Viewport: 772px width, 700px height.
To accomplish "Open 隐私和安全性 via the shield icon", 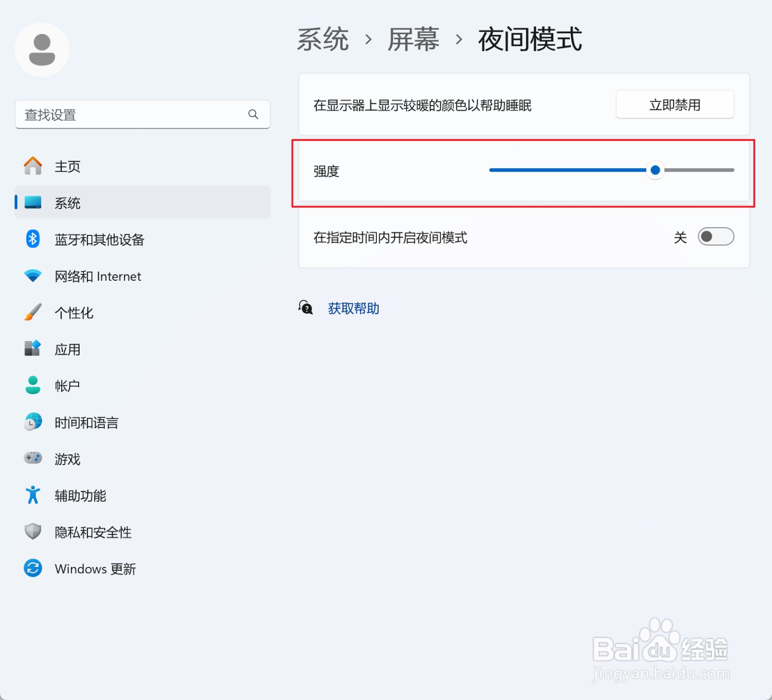I will [32, 531].
